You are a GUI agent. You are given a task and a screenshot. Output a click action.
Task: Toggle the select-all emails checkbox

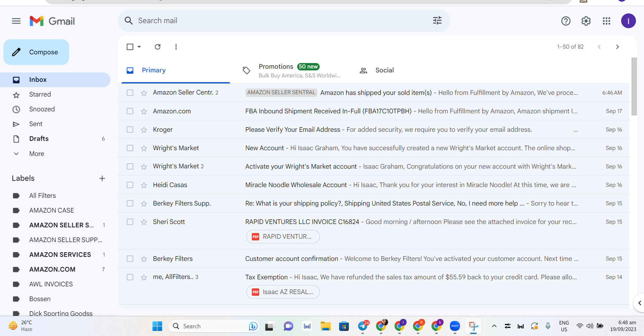[x=130, y=47]
